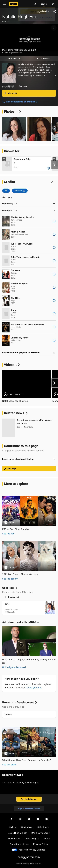The image size is (58, 868).
Task: Open the credits filter icon
Action: [x=6, y=191]
